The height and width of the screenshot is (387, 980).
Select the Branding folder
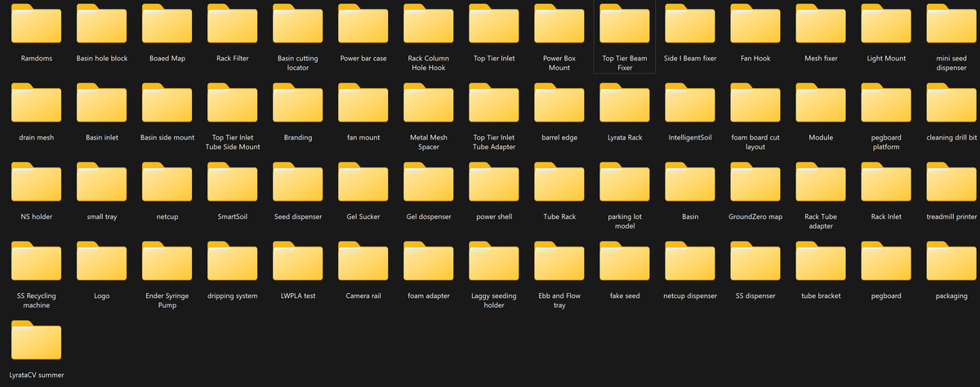point(298,102)
